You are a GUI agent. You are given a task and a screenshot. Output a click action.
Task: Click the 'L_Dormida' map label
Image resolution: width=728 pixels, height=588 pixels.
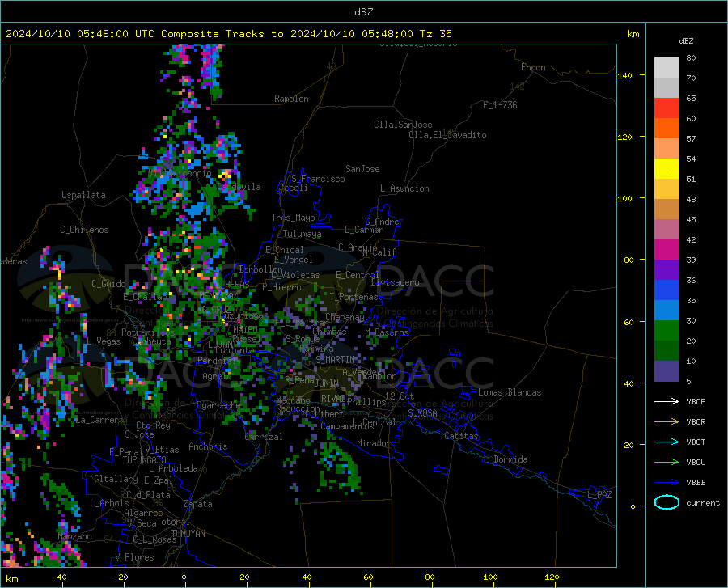tap(506, 459)
